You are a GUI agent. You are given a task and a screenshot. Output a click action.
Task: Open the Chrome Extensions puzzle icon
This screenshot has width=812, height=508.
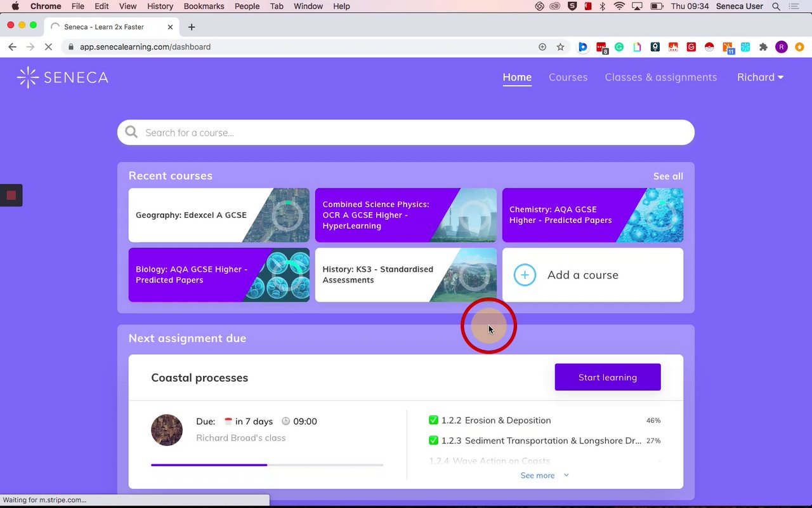pos(763,47)
